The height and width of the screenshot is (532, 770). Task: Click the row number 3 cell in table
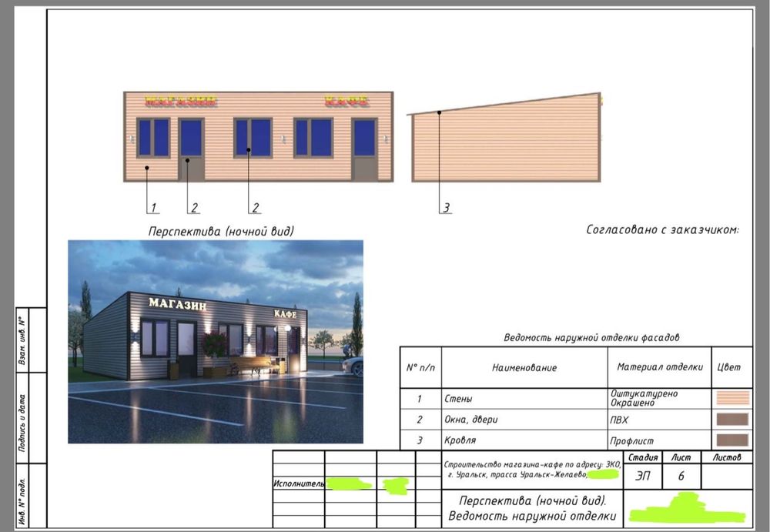[x=421, y=440]
